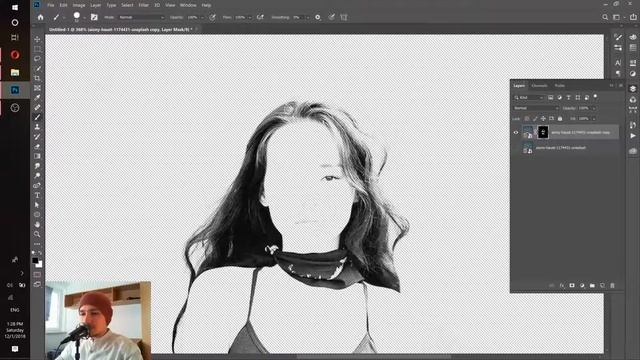Open the brush Mode dropdown
The image size is (640, 360).
pos(142,18)
